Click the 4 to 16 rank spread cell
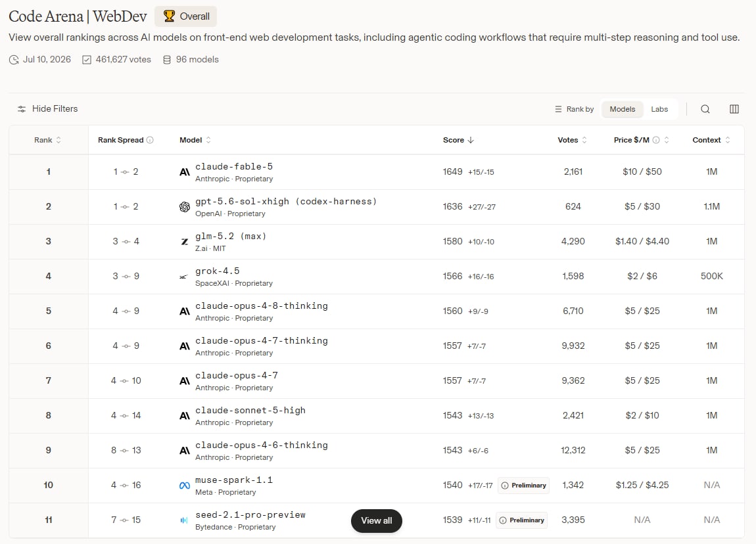 pyautogui.click(x=126, y=486)
